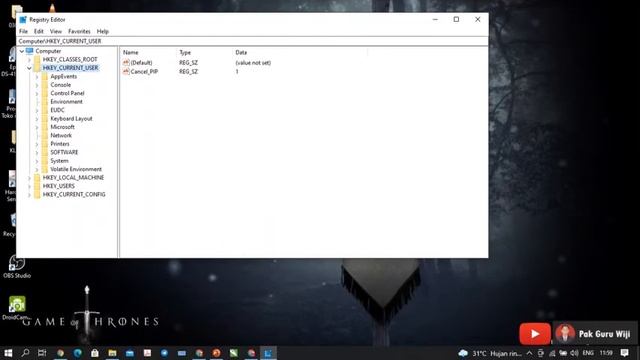
Task: Click the "(value not set)" data cell
Action: 253,63
